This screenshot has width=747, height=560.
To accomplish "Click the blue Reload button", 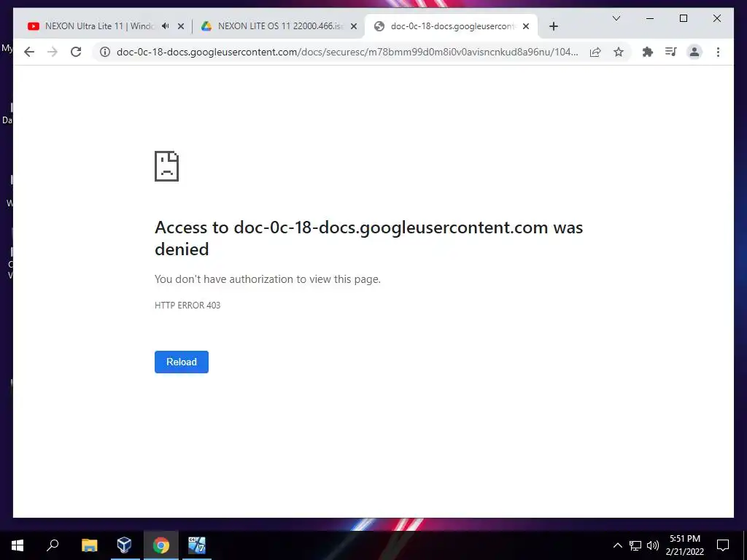I will 182,362.
